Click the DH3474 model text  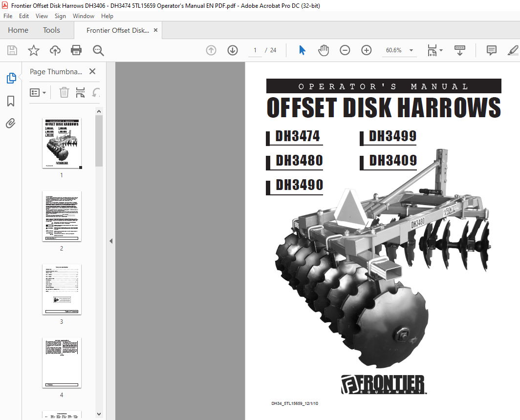[x=298, y=136]
